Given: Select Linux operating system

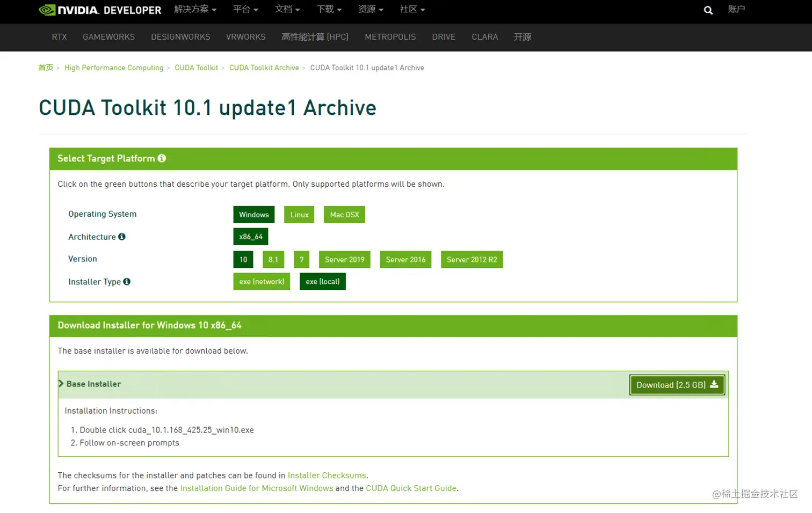Looking at the screenshot, I should (x=299, y=215).
